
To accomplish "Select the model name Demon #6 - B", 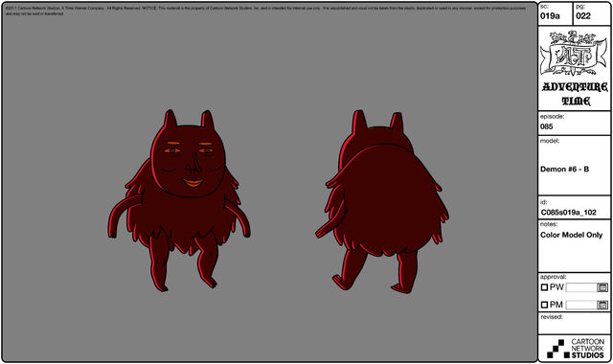I will click(564, 170).
